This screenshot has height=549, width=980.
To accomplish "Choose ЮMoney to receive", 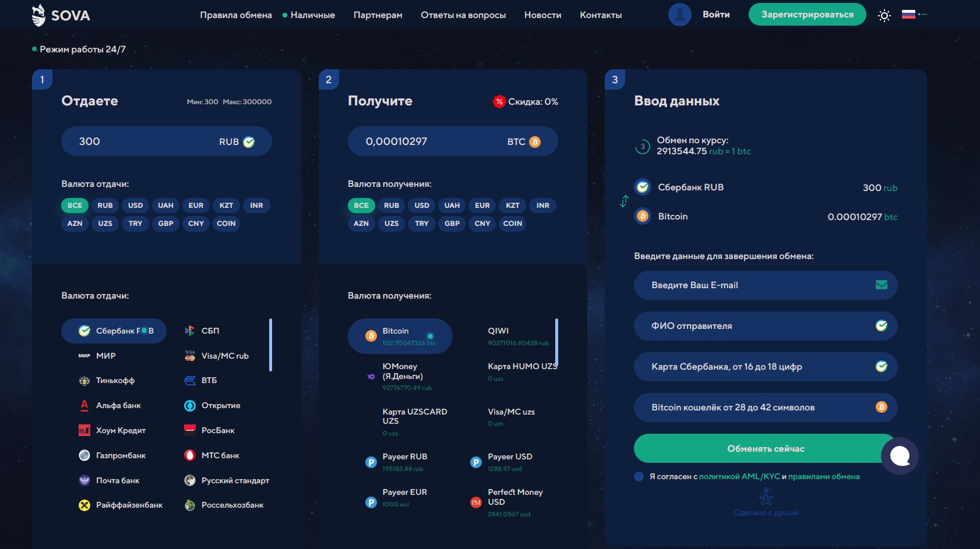I will pyautogui.click(x=400, y=377).
